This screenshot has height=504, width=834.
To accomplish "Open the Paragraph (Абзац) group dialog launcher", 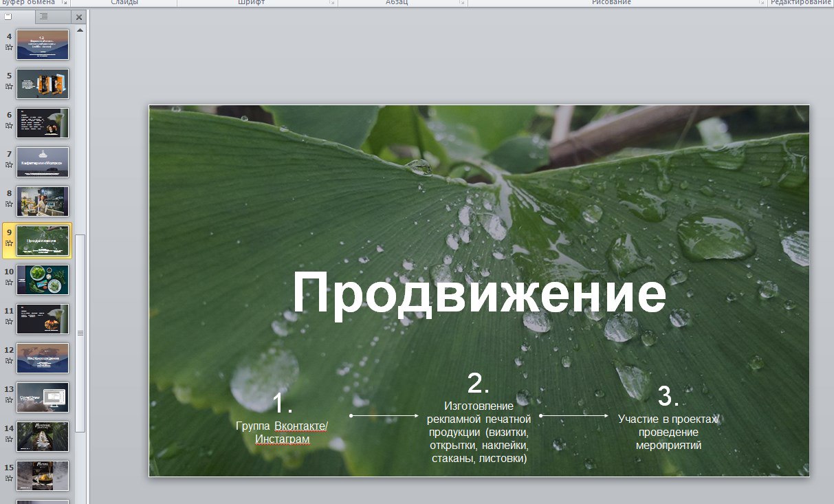I will (x=462, y=3).
